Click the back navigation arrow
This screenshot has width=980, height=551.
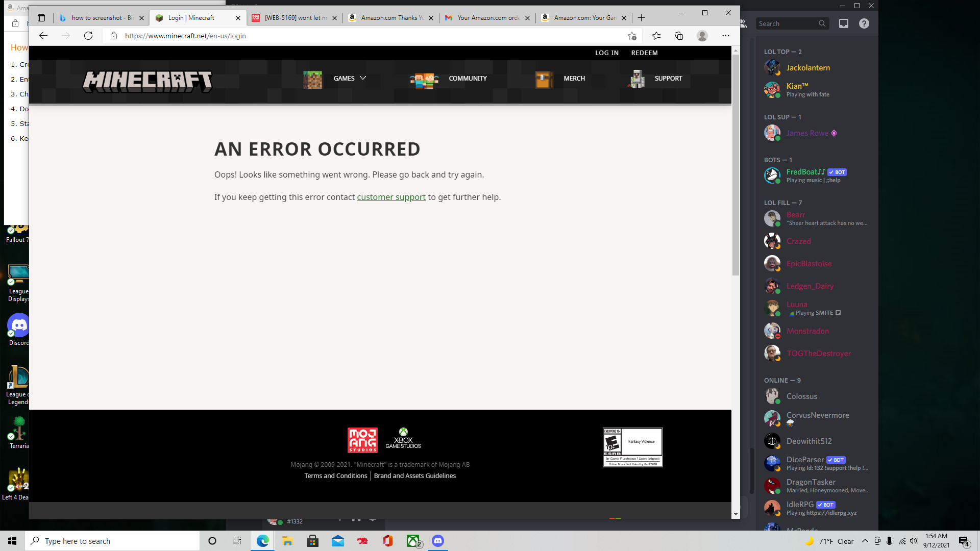(43, 36)
